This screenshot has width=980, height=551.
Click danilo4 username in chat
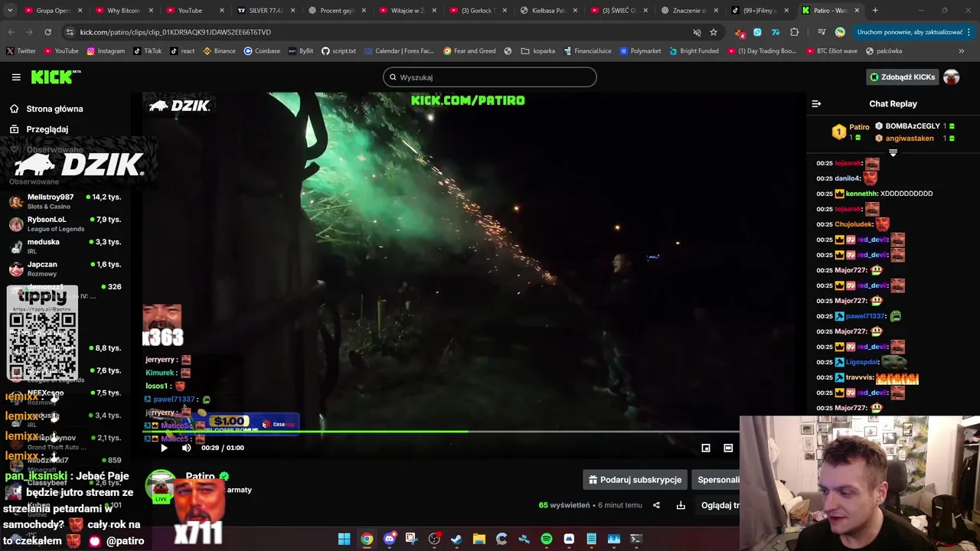[x=848, y=178]
